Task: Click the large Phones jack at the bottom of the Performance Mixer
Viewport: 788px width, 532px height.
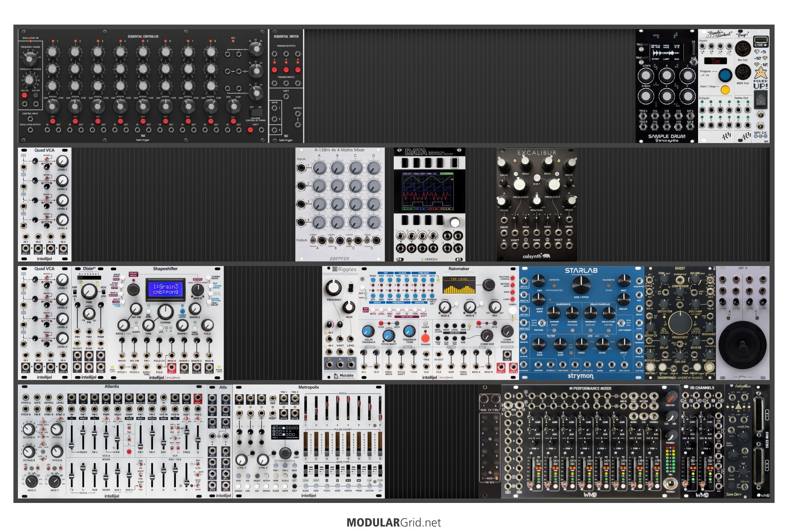Action: coord(670,483)
